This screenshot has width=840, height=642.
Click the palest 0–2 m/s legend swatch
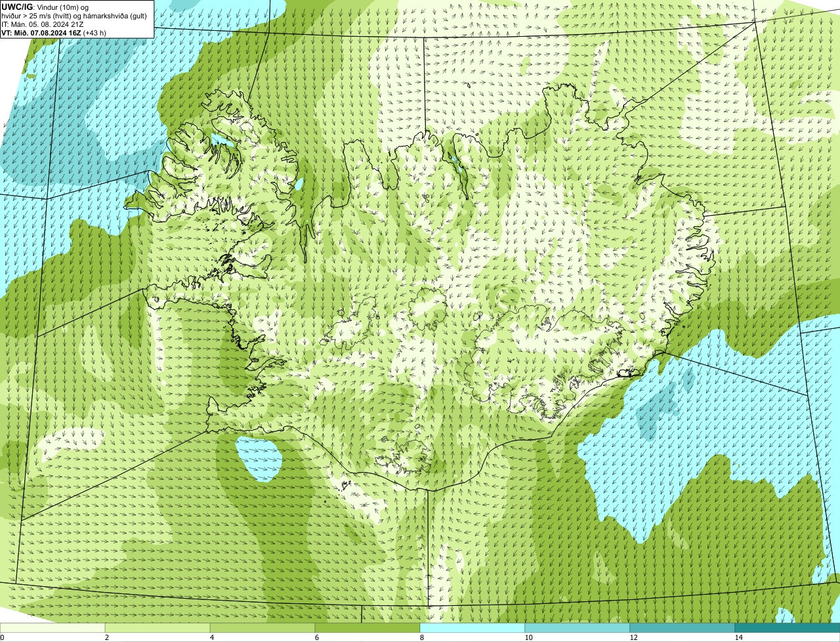52,628
